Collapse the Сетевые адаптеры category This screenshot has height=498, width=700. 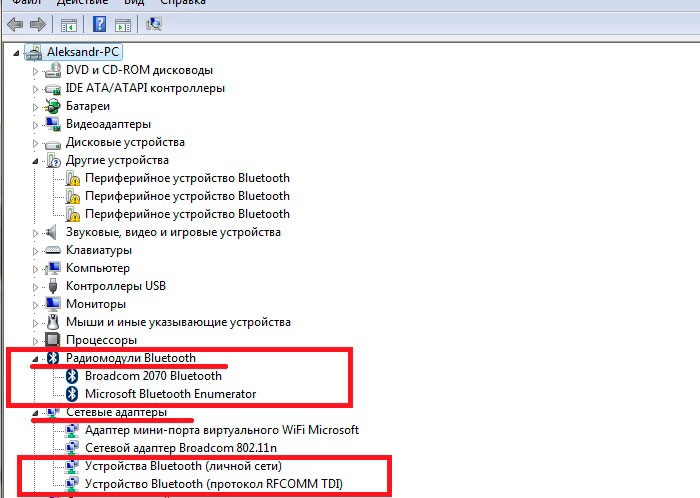(35, 413)
